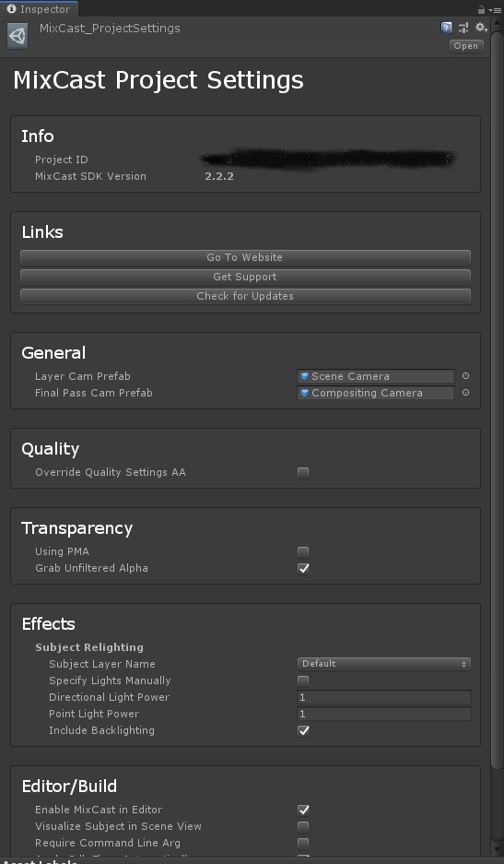Image resolution: width=504 pixels, height=864 pixels.
Task: Enable Override Quality Settings AA checkbox
Action: pyautogui.click(x=303, y=472)
